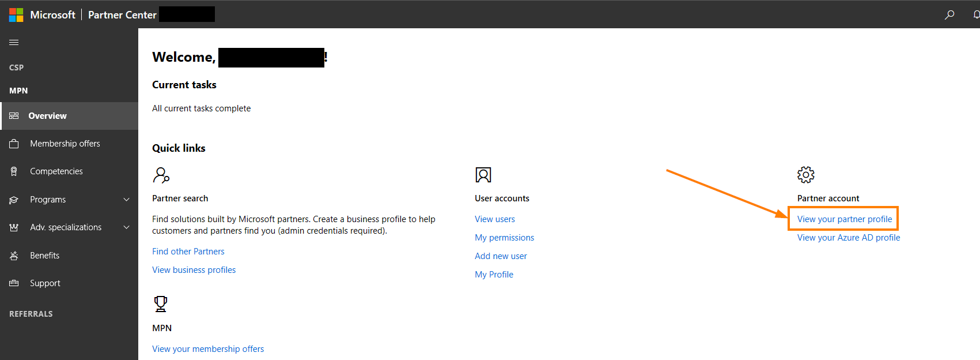Click View your Azure AD profile link

point(849,238)
